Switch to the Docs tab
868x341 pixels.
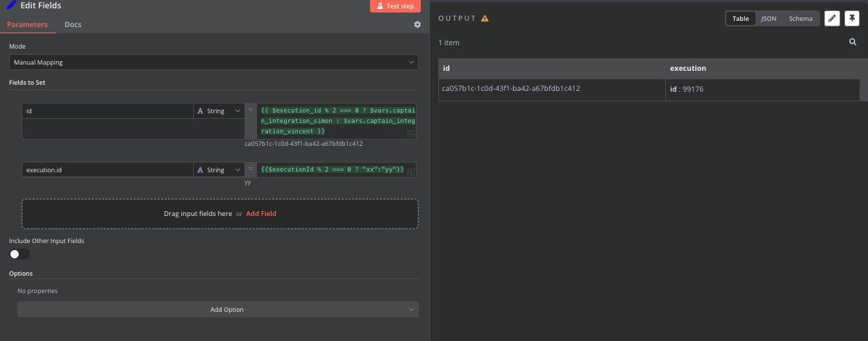[x=73, y=24]
